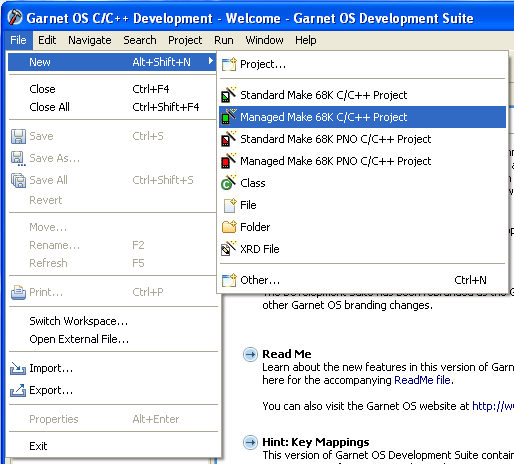Image resolution: width=514 pixels, height=464 pixels.
Task: Select Open External File... entry
Action: (x=79, y=339)
